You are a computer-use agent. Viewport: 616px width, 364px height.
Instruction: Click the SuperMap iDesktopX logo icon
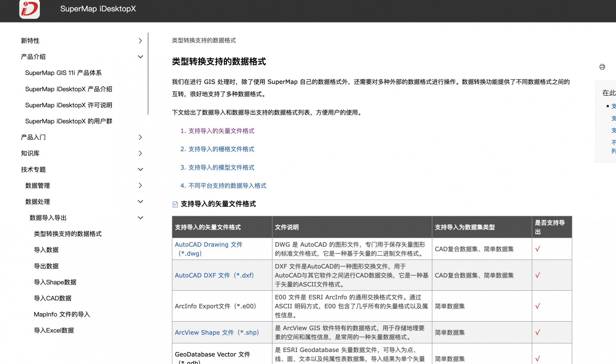(x=30, y=9)
